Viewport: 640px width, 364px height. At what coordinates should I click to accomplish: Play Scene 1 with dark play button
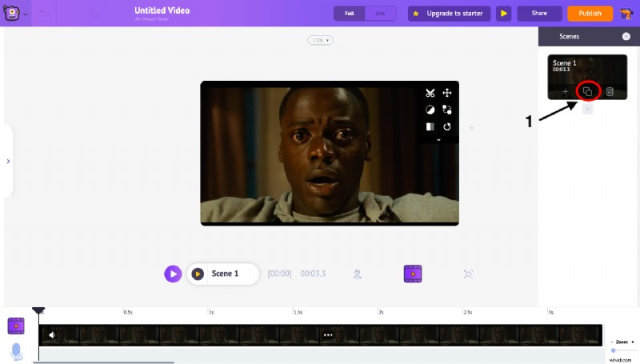tap(198, 274)
